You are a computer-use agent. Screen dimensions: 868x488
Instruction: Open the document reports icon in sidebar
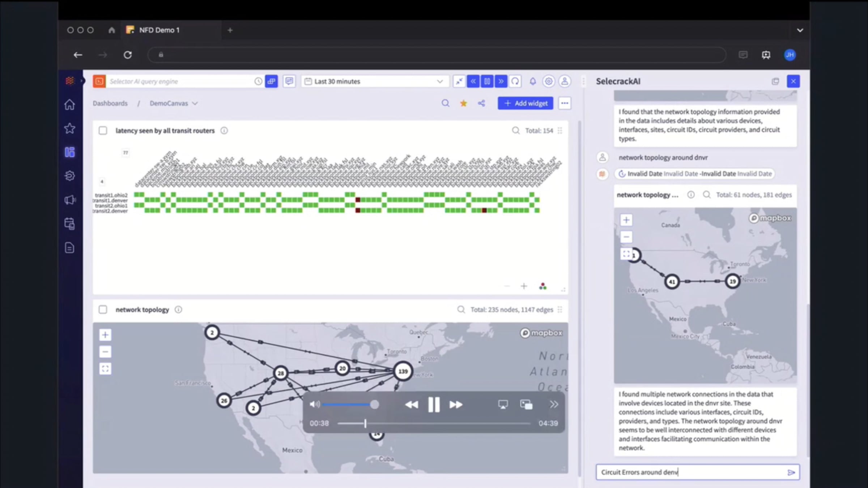[69, 248]
